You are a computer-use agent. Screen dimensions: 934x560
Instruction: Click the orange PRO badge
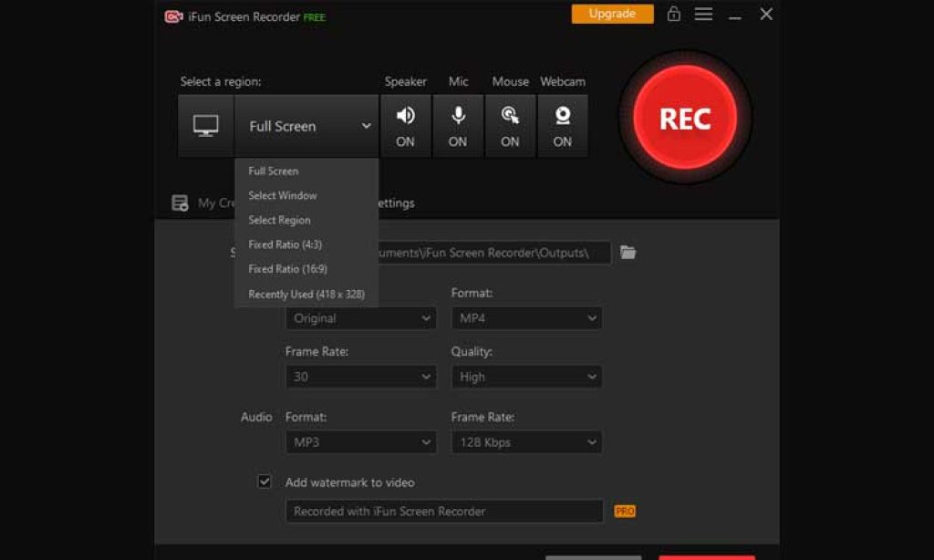click(x=625, y=512)
